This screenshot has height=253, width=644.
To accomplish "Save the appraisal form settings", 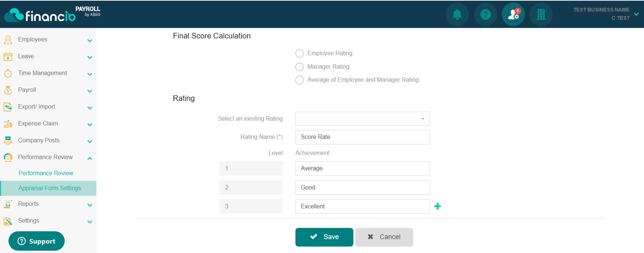I will [324, 237].
